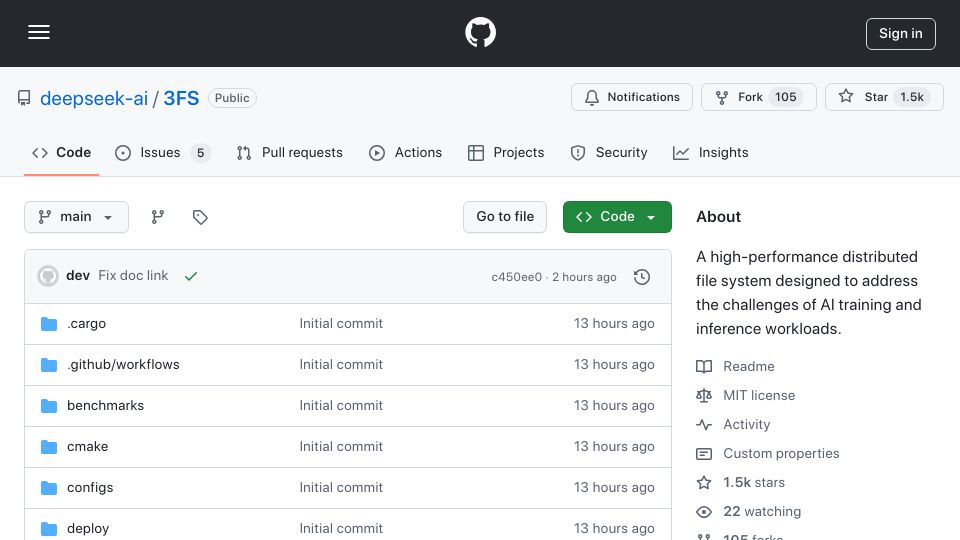Click the Star count 1.5k badge
The image size is (960, 540).
click(912, 97)
